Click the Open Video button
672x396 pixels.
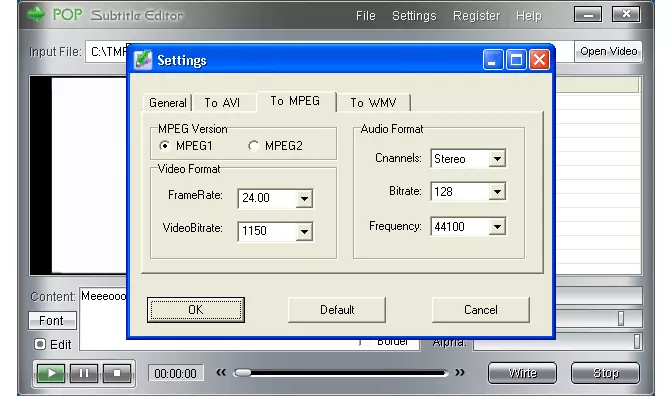[609, 51]
